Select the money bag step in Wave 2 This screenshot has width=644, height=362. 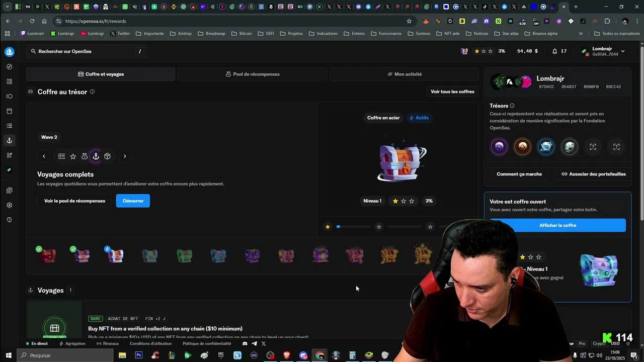pyautogui.click(x=84, y=156)
